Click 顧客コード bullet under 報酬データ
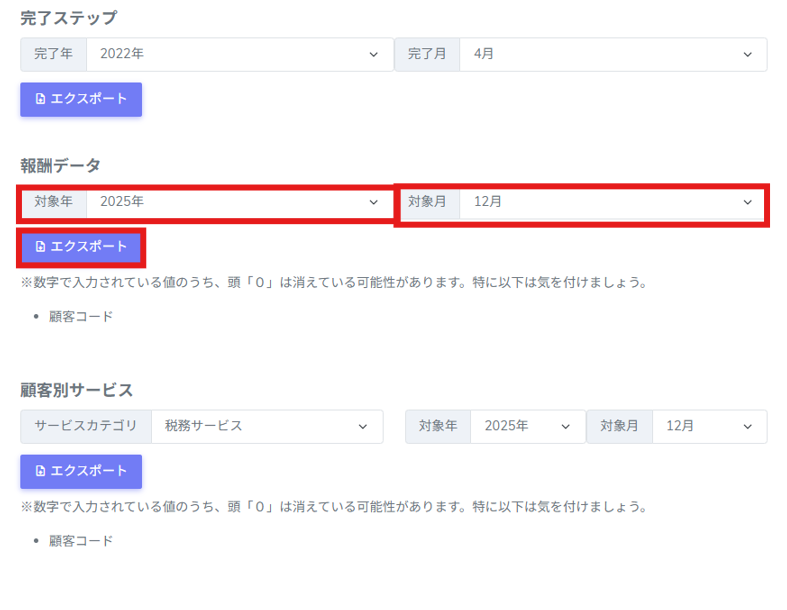 [81, 317]
